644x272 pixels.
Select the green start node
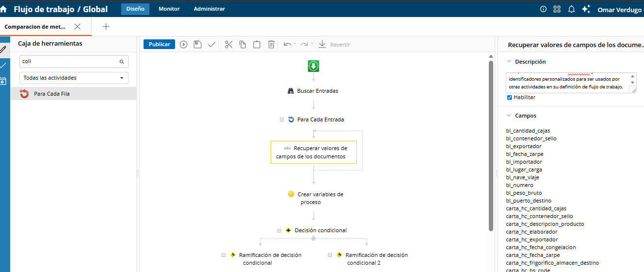pyautogui.click(x=314, y=66)
